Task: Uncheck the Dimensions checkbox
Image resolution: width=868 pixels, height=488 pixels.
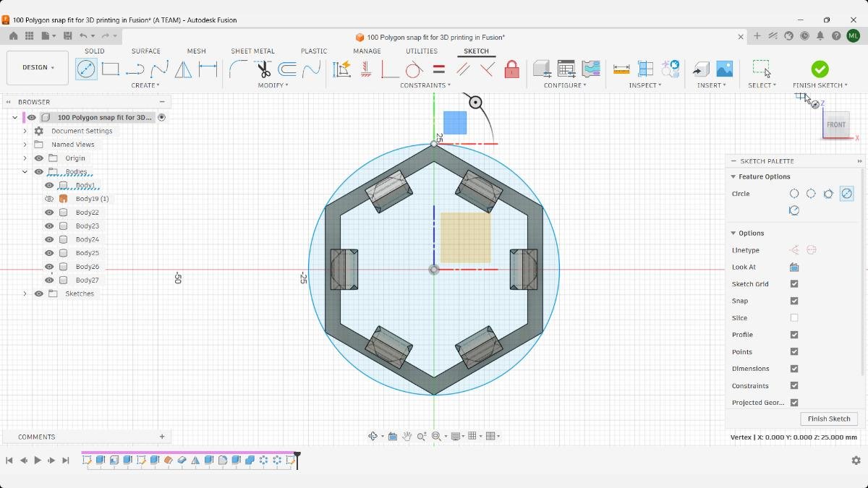Action: (x=794, y=369)
